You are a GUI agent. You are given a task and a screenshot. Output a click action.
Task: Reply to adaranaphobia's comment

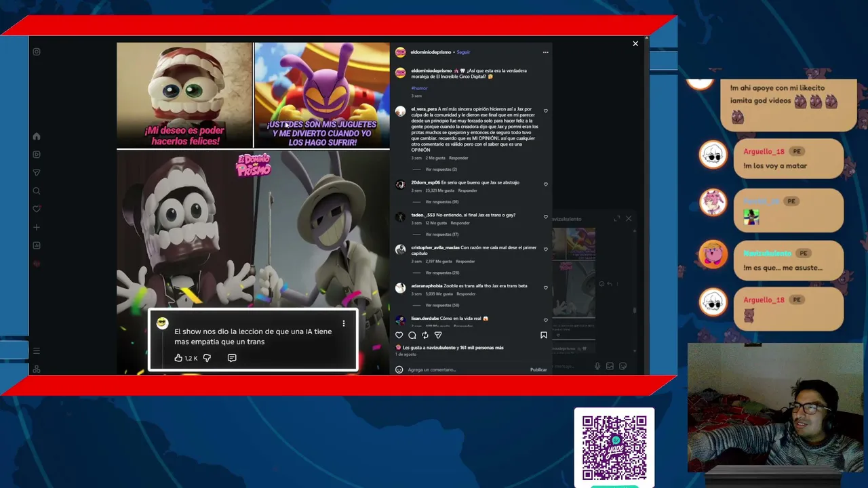(466, 293)
